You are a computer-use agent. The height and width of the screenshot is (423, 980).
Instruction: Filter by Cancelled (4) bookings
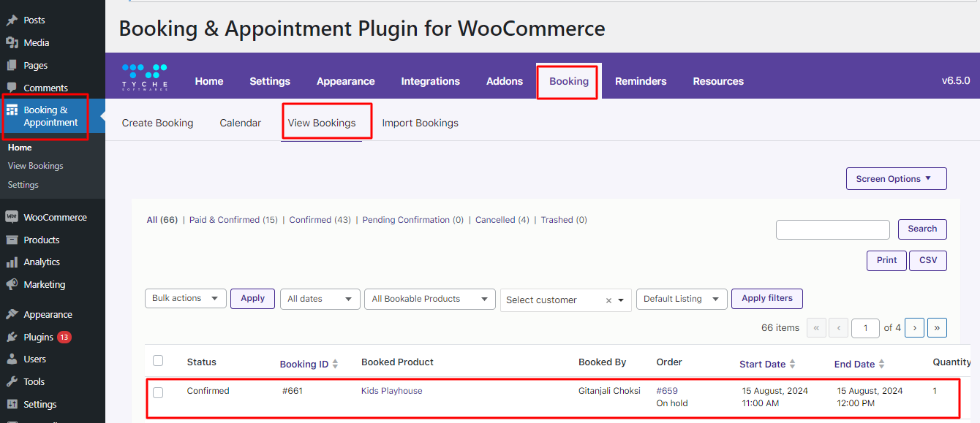point(502,220)
